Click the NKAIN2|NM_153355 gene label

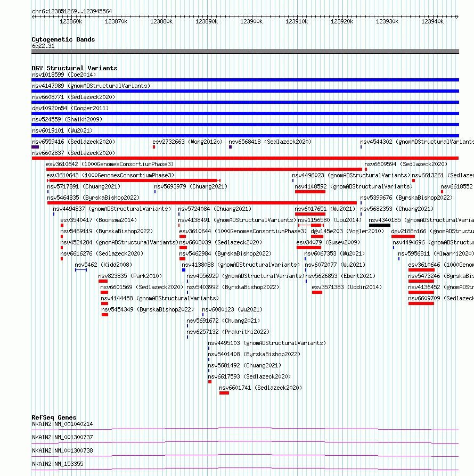58,464
